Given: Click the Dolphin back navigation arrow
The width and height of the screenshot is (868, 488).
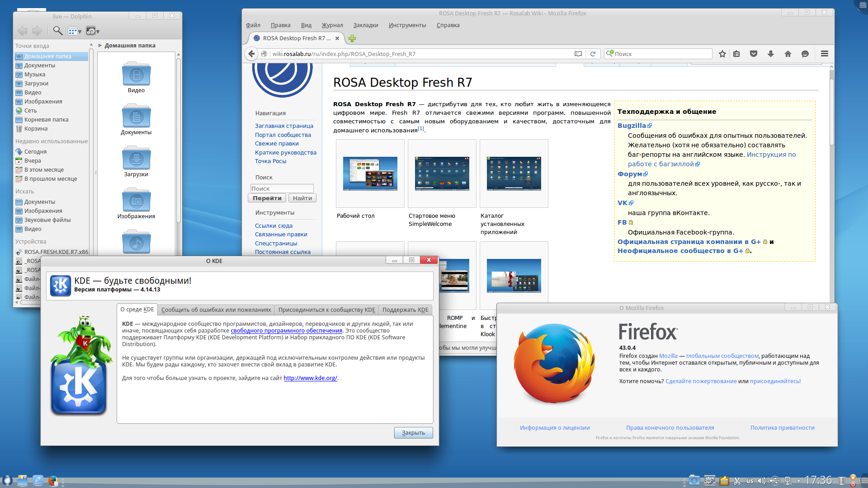Looking at the screenshot, I should pyautogui.click(x=22, y=31).
